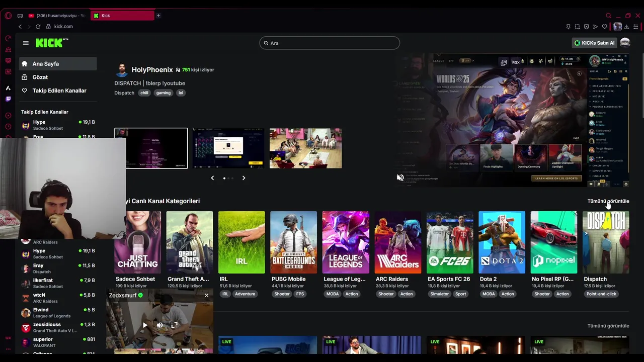The width and height of the screenshot is (644, 362).
Task: Click the pop-out icon on featured stream
Action: 504,62
